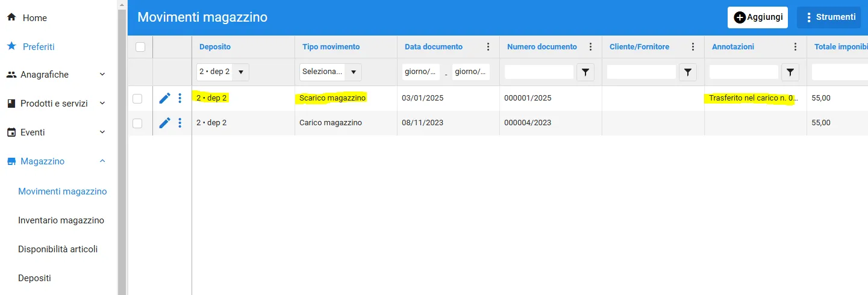Screen dimensions: 868x295
Task: Click the Aggiungi button
Action: click(758, 17)
